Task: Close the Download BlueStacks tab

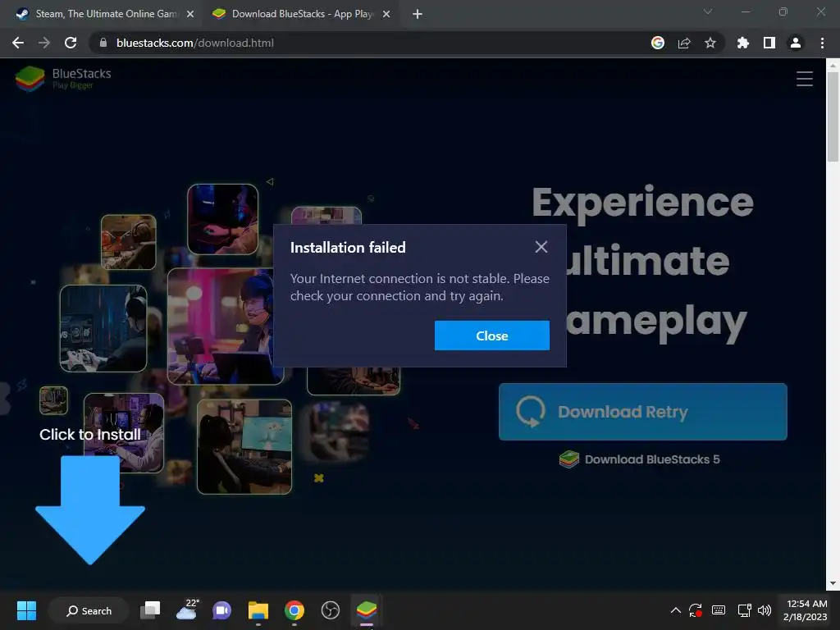Action: pos(386,15)
